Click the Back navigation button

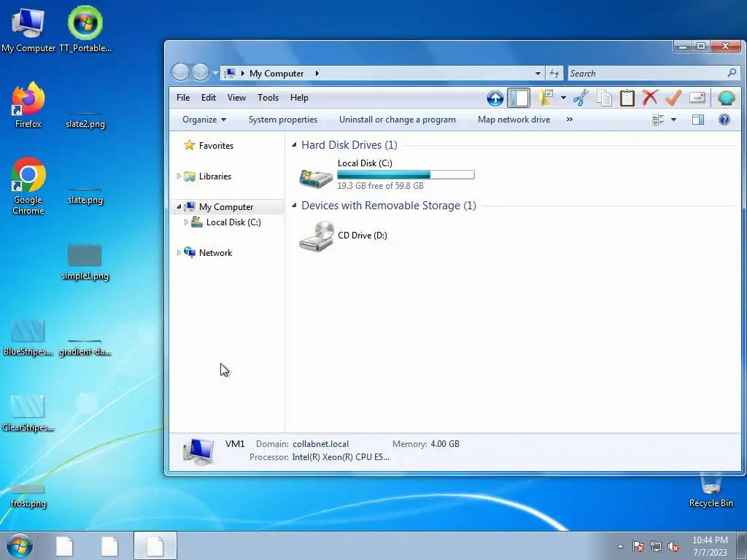[181, 72]
